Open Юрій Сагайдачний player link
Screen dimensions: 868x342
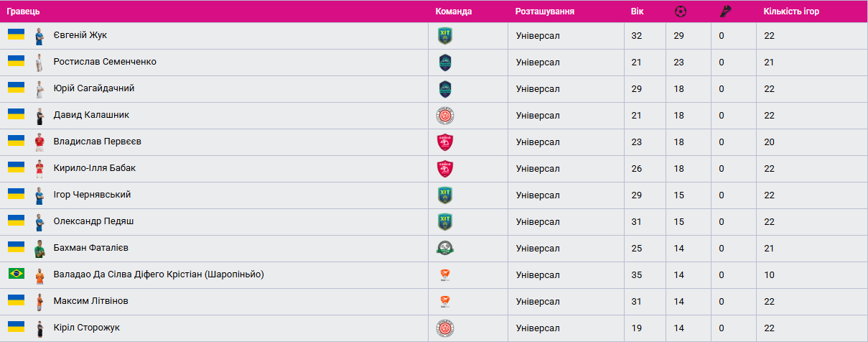pyautogui.click(x=93, y=88)
